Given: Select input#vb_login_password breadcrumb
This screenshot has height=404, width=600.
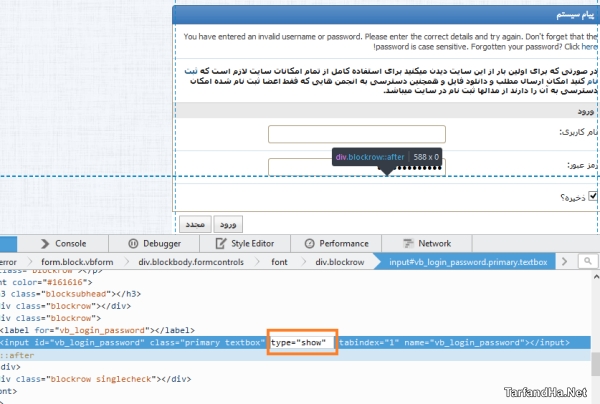Looking at the screenshot, I should point(468,262).
